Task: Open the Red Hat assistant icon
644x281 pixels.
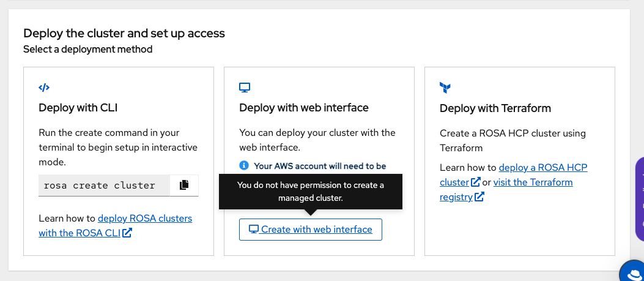Action: point(633,272)
